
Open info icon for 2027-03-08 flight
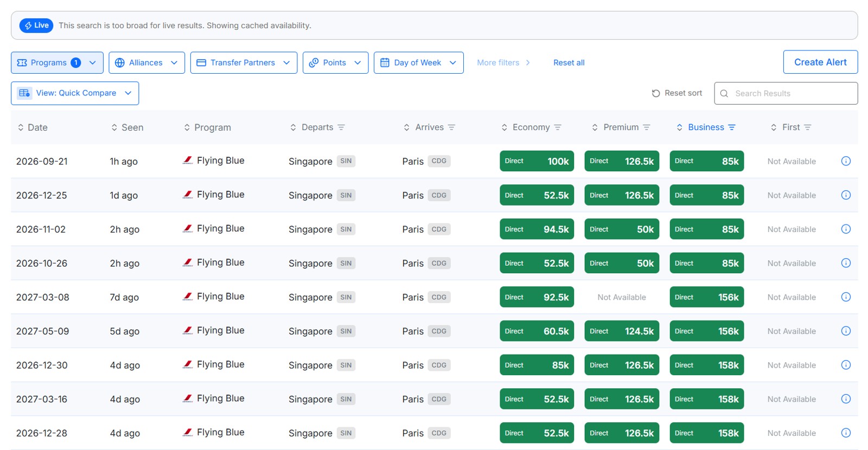(846, 297)
